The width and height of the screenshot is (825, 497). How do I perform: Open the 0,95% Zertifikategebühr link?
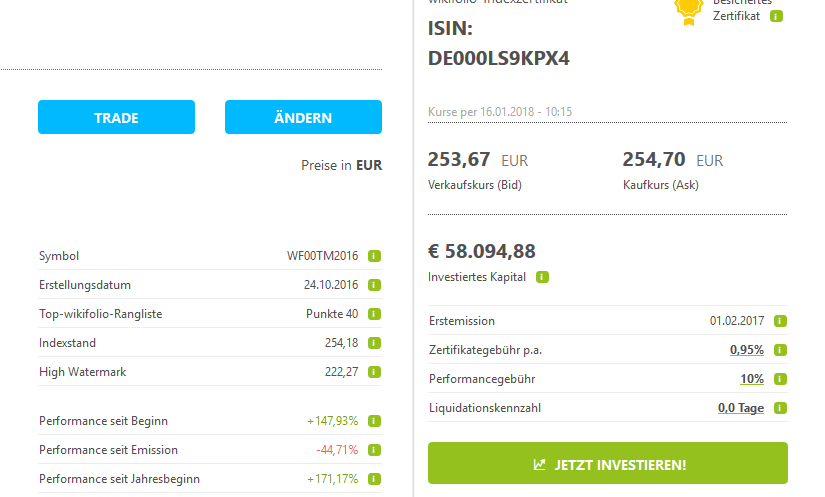(746, 350)
